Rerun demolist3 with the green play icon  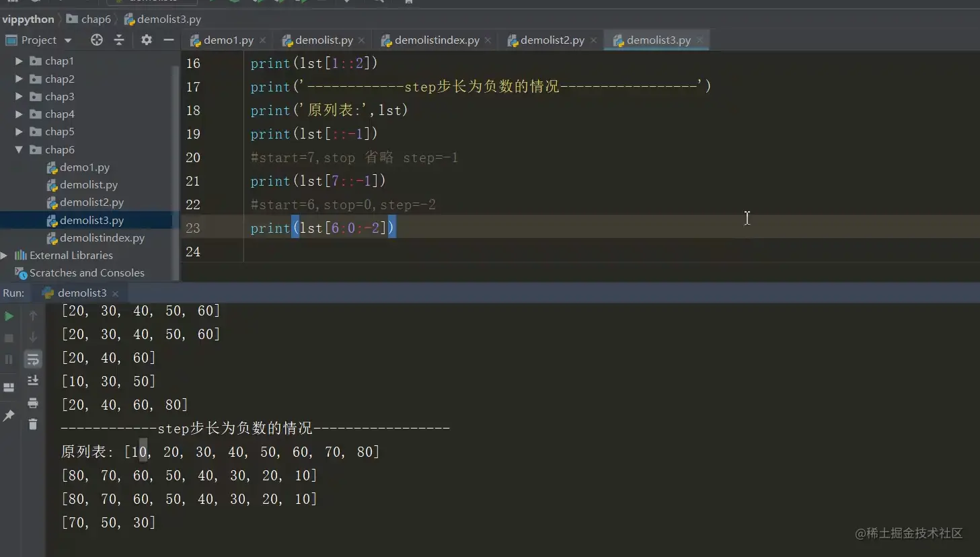coord(9,315)
